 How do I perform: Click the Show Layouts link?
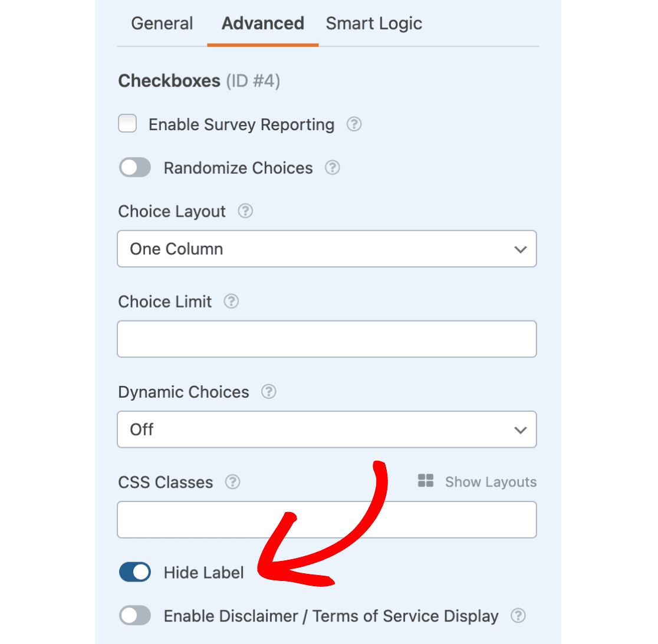(x=491, y=482)
